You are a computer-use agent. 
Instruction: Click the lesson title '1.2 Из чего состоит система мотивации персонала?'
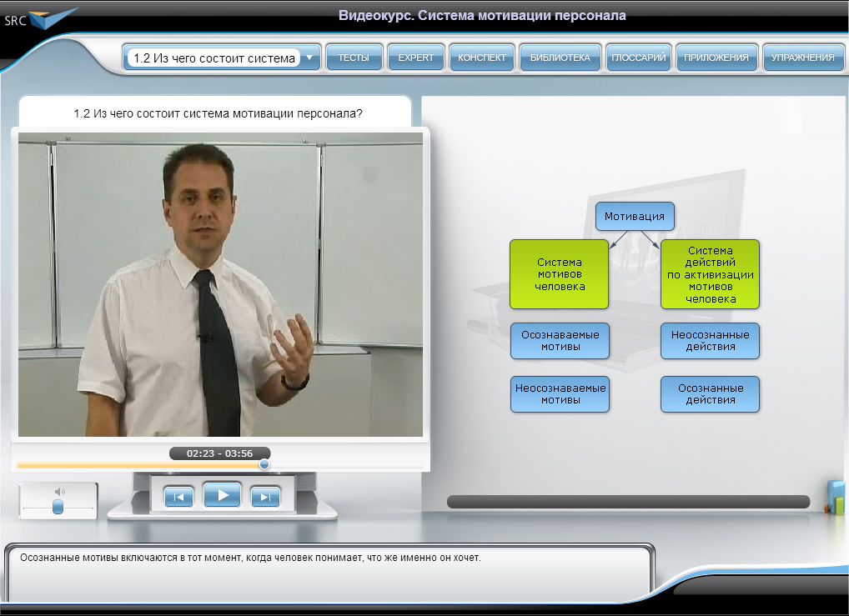218,113
